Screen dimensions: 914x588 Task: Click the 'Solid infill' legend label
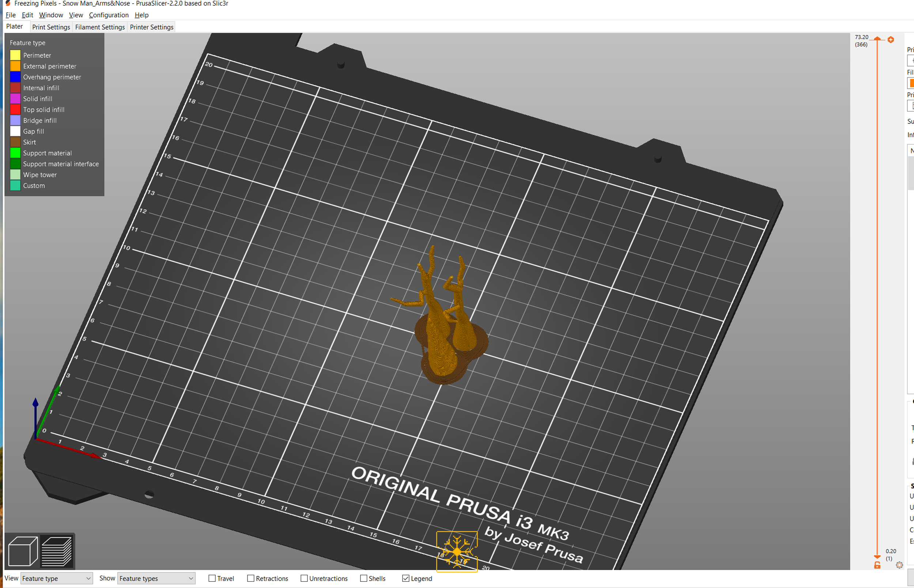37,99
